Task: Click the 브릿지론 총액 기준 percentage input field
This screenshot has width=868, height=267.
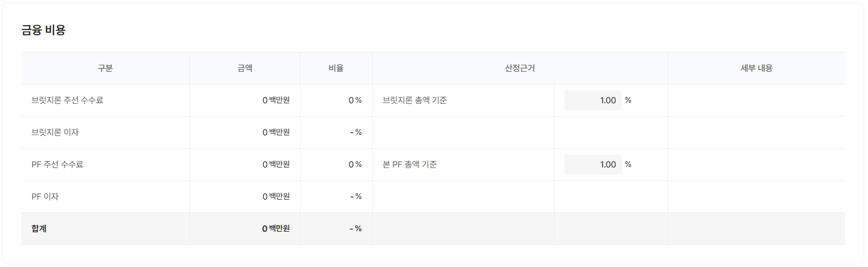Action: click(593, 101)
